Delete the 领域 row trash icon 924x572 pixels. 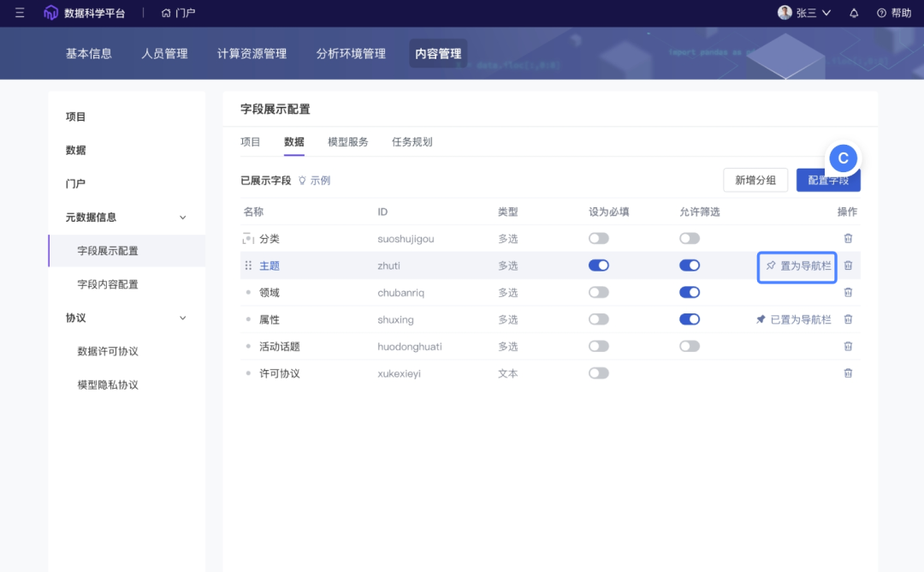click(848, 293)
